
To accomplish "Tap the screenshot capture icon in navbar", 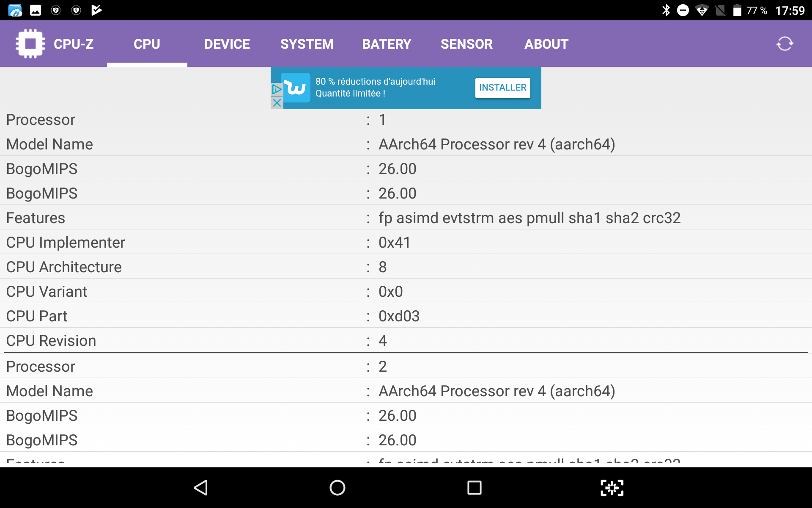I will tap(612, 488).
